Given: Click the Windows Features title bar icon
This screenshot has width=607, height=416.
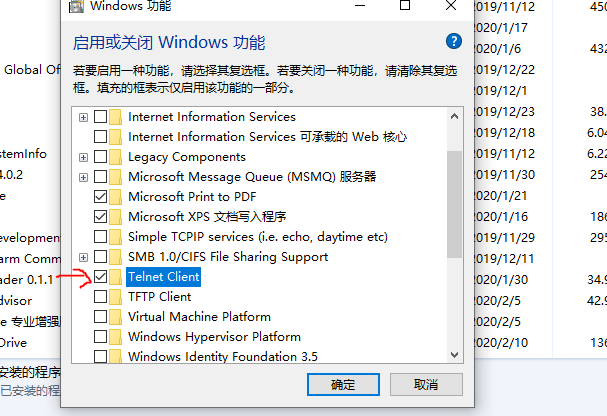Looking at the screenshot, I should 76,6.
